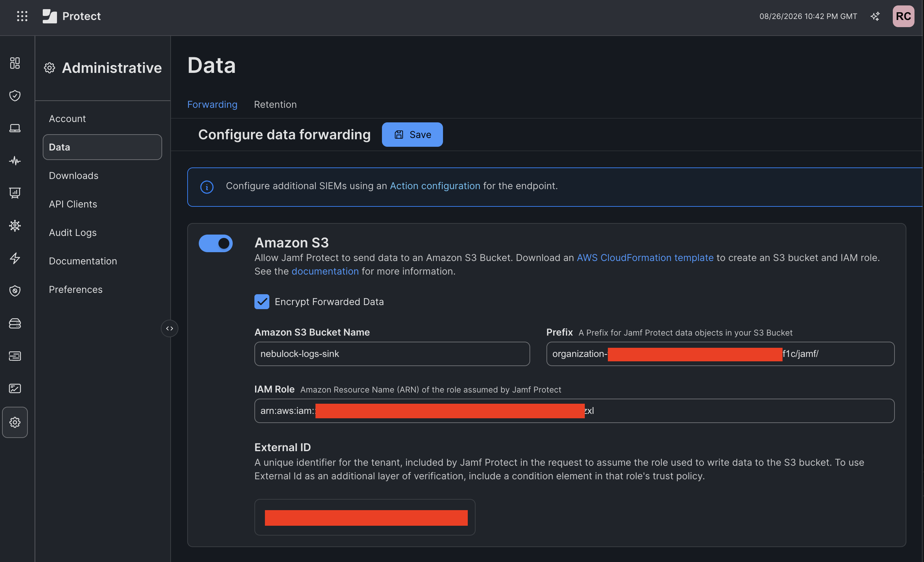Screen dimensions: 924x562
Task: Select the bug-shaped icon in the rail
Action: (15, 225)
